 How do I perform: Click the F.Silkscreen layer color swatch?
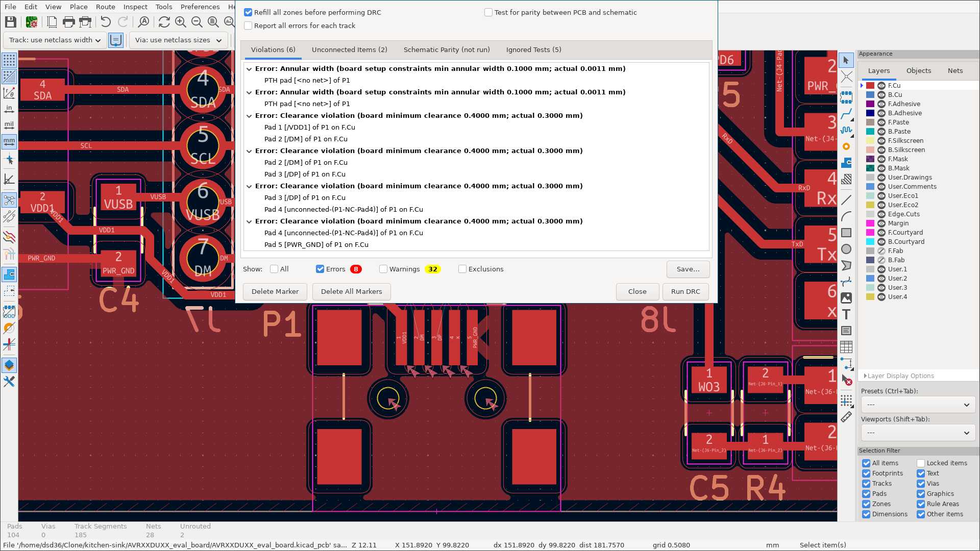(x=869, y=140)
